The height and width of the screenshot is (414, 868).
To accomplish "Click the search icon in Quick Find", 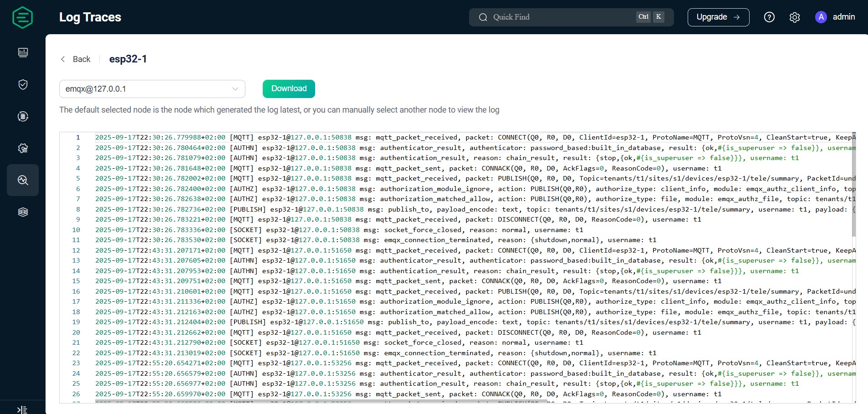I will click(484, 17).
